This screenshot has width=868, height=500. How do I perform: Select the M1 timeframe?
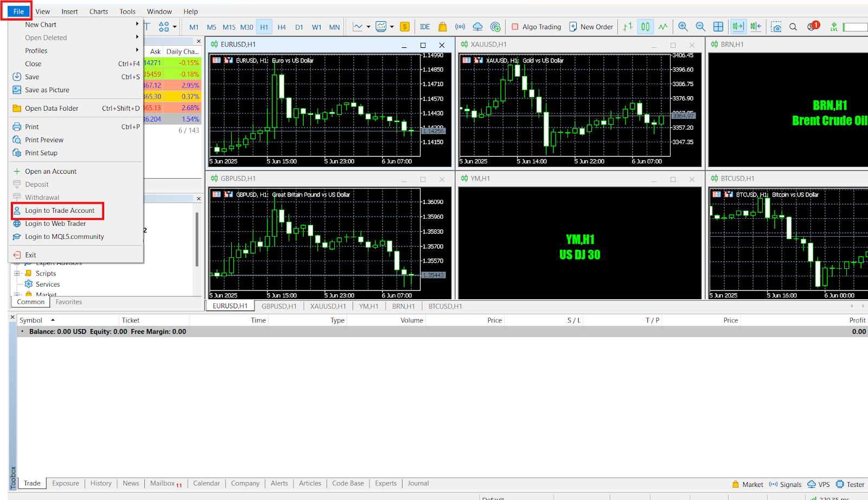click(194, 27)
